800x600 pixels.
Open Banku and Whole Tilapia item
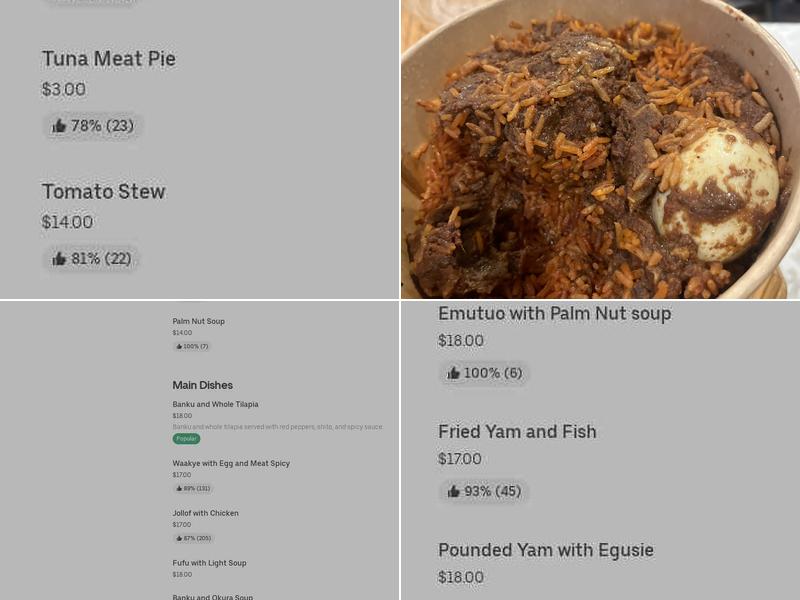[215, 405]
